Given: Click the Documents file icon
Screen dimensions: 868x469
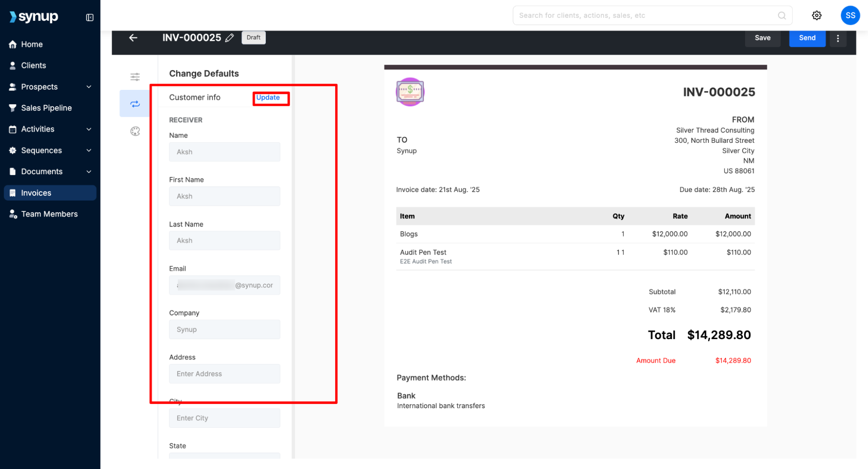Looking at the screenshot, I should click(13, 172).
